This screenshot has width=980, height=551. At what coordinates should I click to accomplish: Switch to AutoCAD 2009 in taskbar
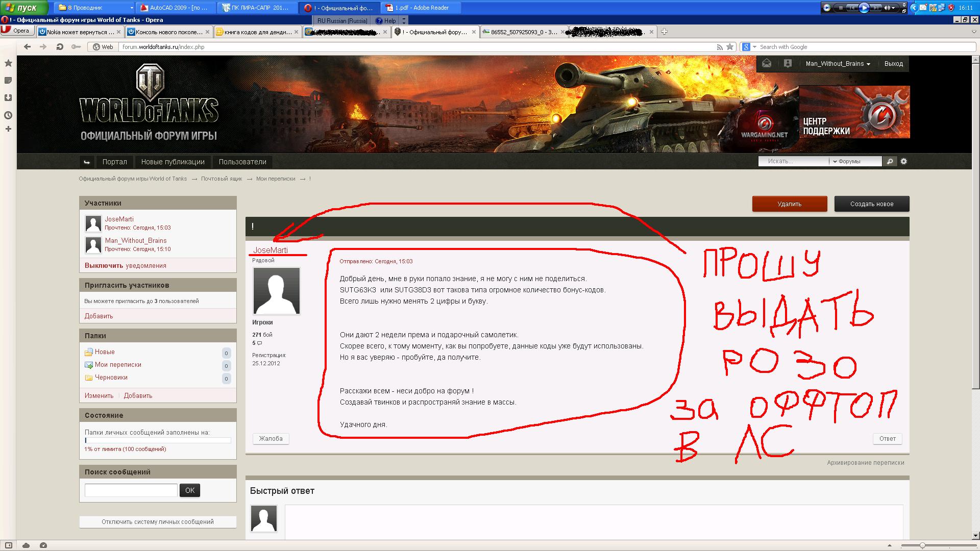(177, 8)
